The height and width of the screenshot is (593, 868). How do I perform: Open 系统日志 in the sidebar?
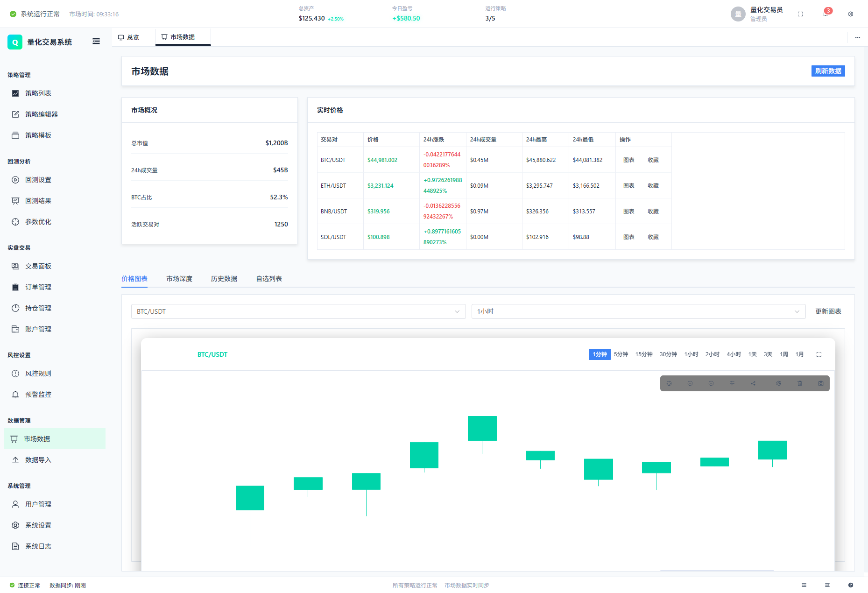click(55, 546)
